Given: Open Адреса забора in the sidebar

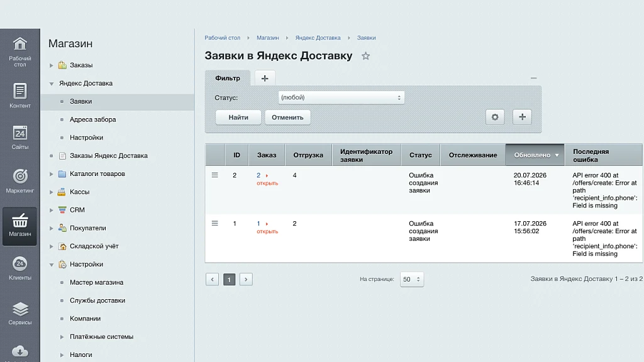Looking at the screenshot, I should coord(93,119).
